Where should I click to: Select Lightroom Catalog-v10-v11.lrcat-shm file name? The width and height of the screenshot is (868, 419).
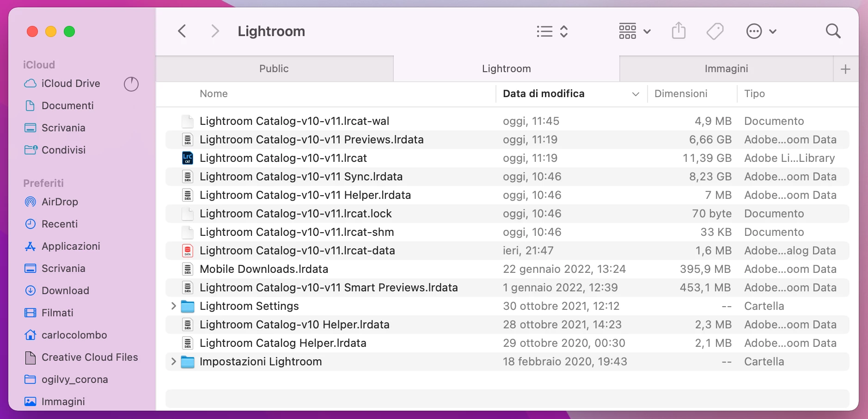coord(297,232)
